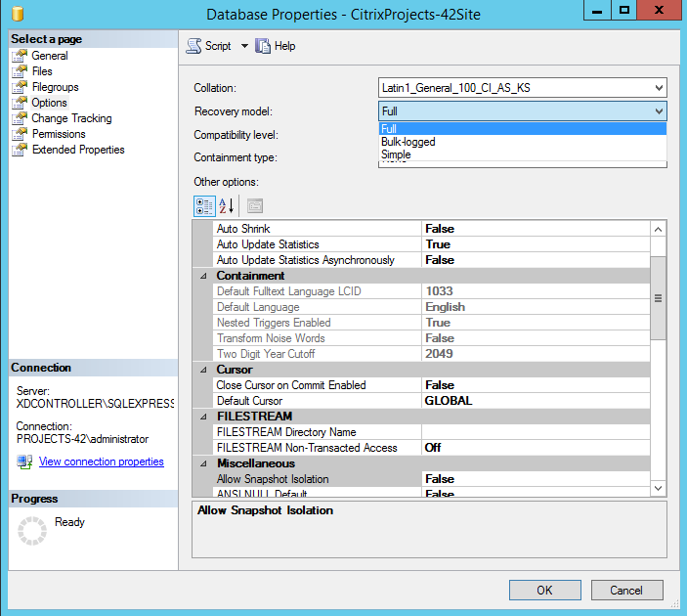Collapse the FILESTREAM section

click(x=203, y=417)
